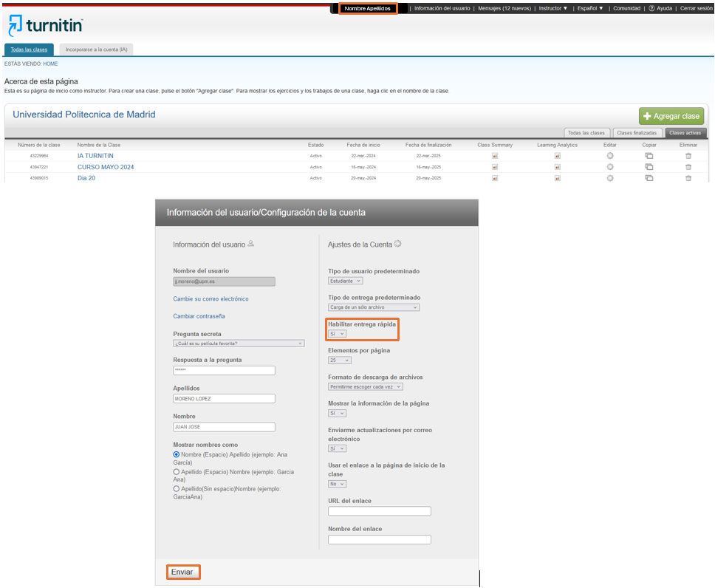The height and width of the screenshot is (588, 715).
Task: Open Class Summary for Dia 20
Action: 495,178
